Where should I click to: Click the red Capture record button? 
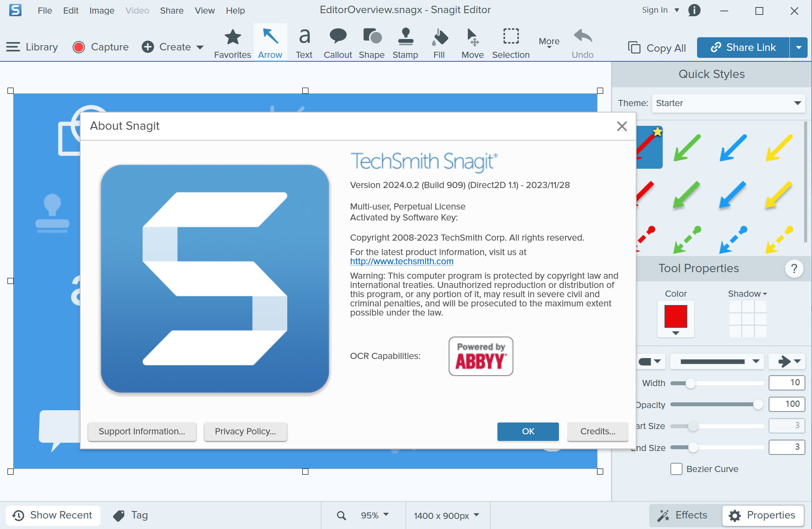79,47
